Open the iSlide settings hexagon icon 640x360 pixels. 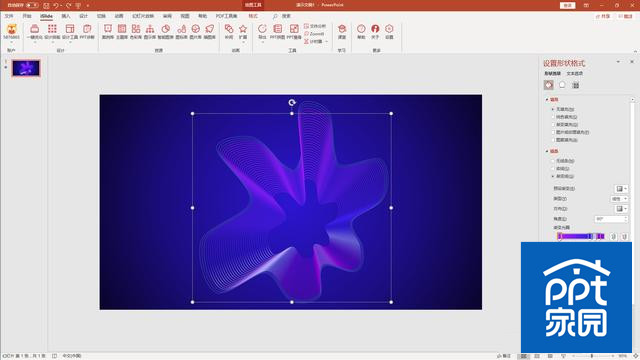point(389,29)
